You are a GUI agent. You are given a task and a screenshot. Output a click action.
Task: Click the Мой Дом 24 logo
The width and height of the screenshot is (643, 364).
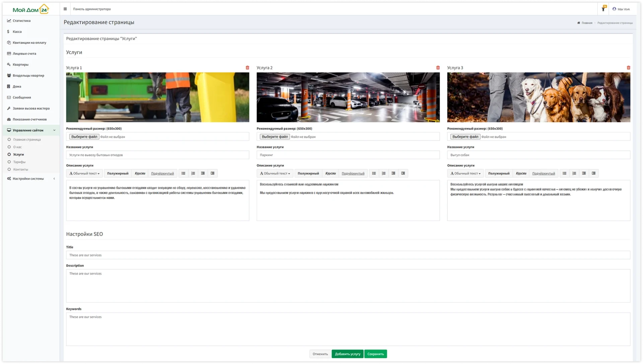pyautogui.click(x=31, y=9)
